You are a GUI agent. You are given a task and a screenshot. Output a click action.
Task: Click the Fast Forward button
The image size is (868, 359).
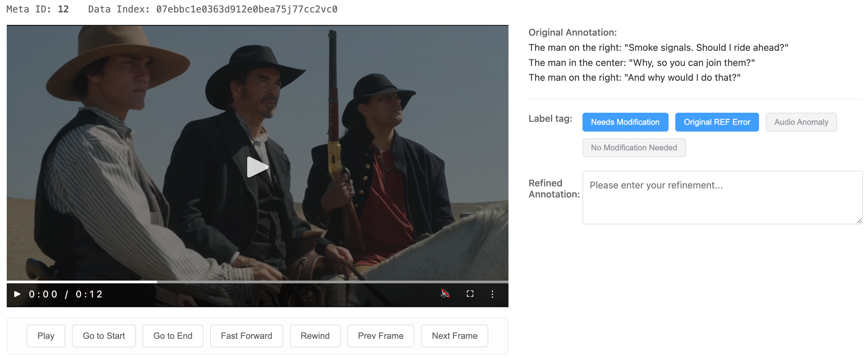tap(246, 336)
